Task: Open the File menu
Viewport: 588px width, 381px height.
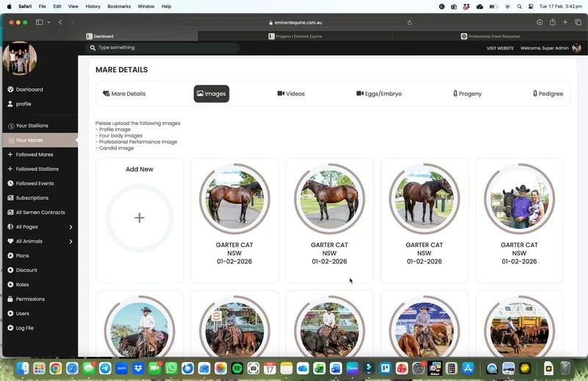Action: coord(43,7)
